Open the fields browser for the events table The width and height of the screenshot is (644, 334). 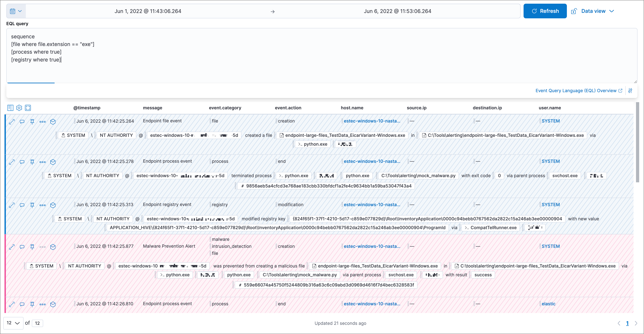[10, 107]
